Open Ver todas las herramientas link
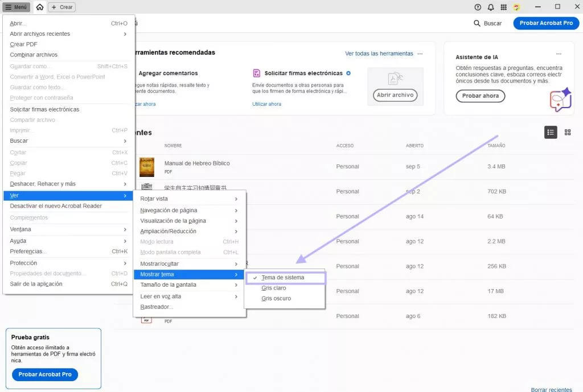 [379, 53]
